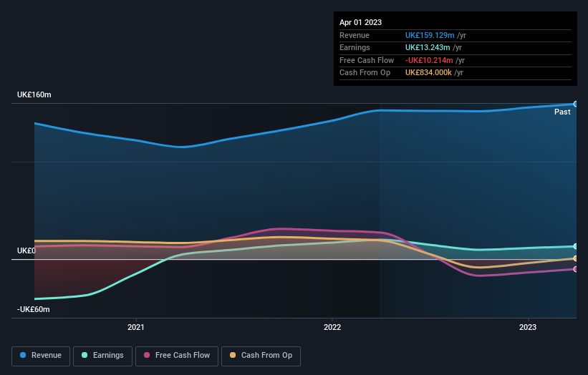
Task: Click the UK£834.000k cash from op value
Action: (428, 73)
